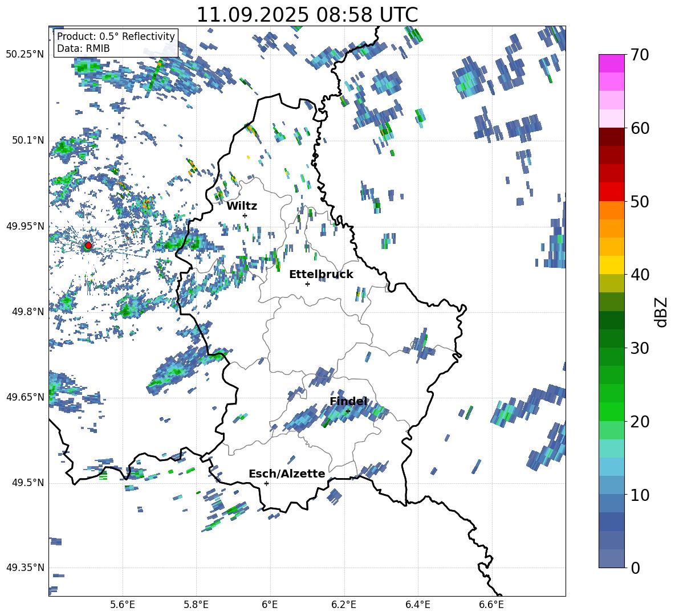
Task: Click the 'Data: RMIB' text
Action: click(83, 48)
